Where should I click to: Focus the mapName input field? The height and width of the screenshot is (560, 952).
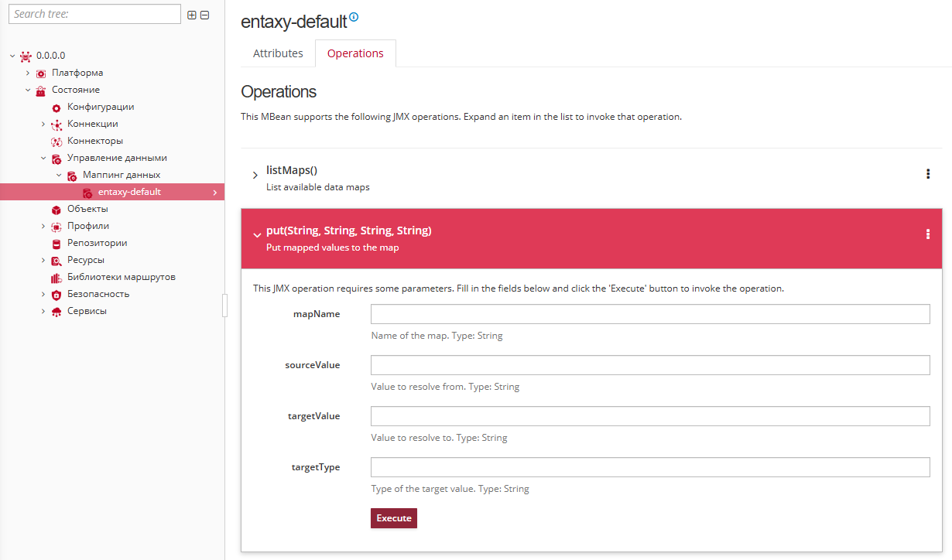650,314
